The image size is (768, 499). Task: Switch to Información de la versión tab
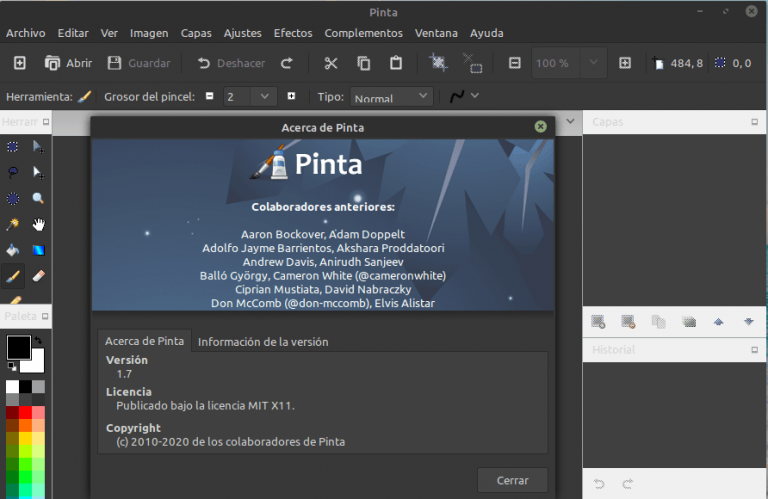(x=263, y=342)
